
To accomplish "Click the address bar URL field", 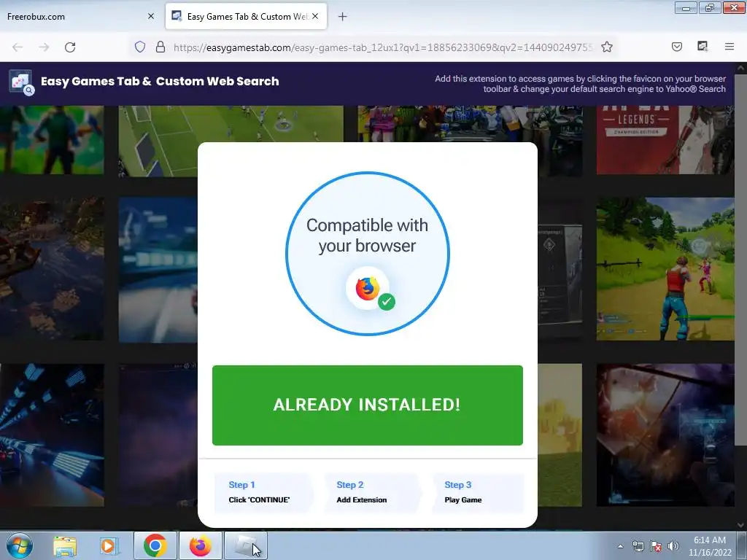I will pyautogui.click(x=383, y=47).
